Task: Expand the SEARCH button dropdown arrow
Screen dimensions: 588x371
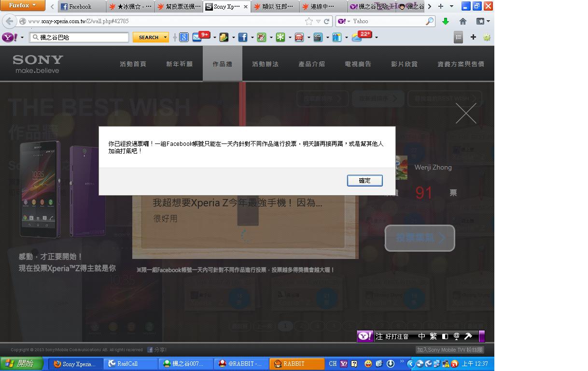Action: (x=166, y=37)
